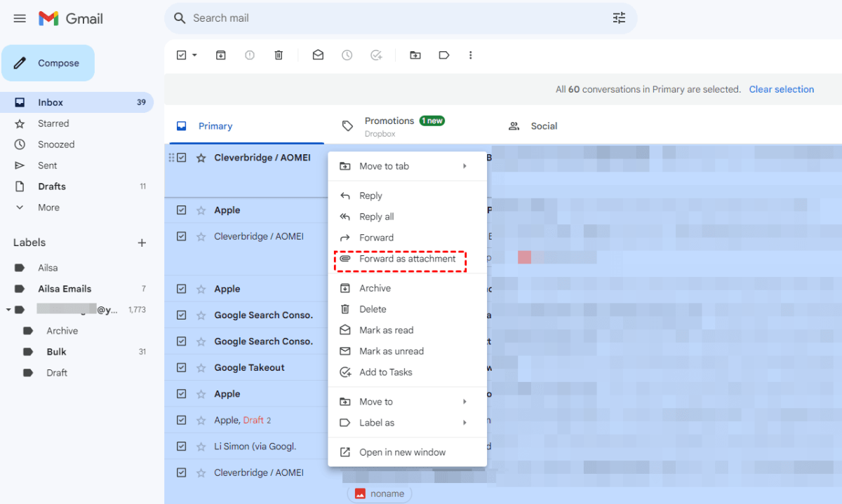Click the Compose button
The width and height of the screenshot is (842, 504).
pyautogui.click(x=48, y=63)
